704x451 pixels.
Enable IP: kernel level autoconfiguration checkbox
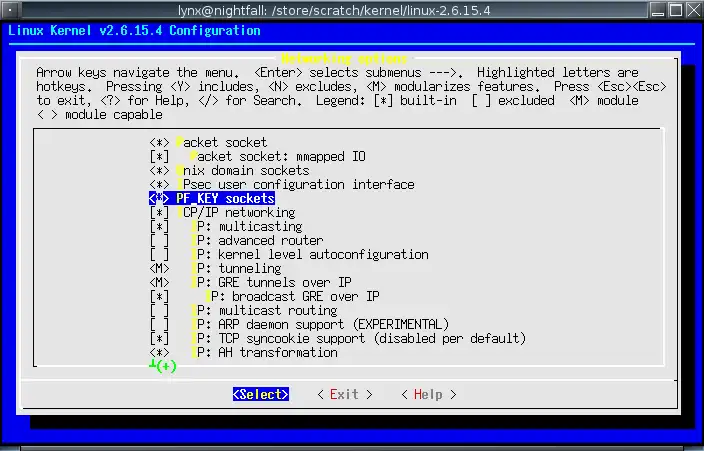[x=159, y=255]
